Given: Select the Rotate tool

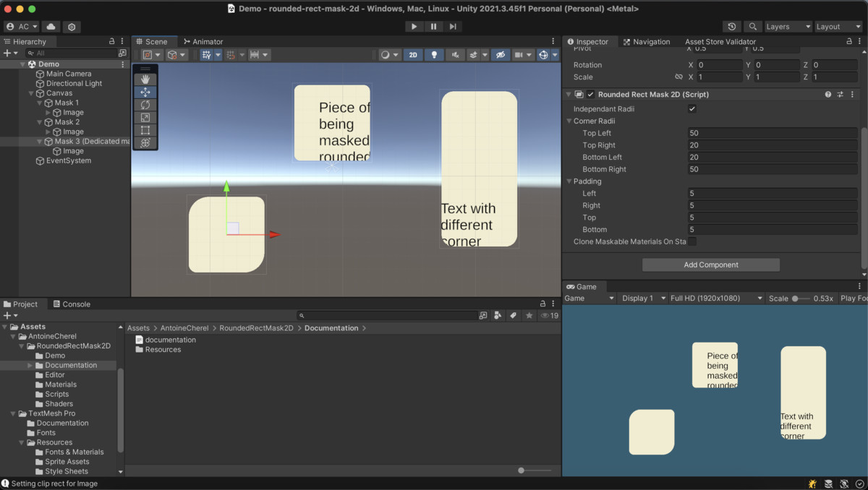Looking at the screenshot, I should pyautogui.click(x=145, y=105).
